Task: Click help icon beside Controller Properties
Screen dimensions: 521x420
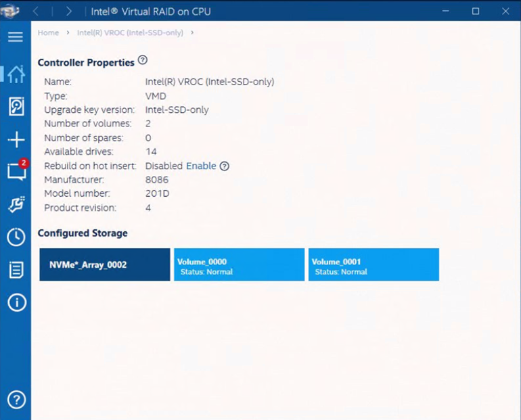Action: point(142,60)
